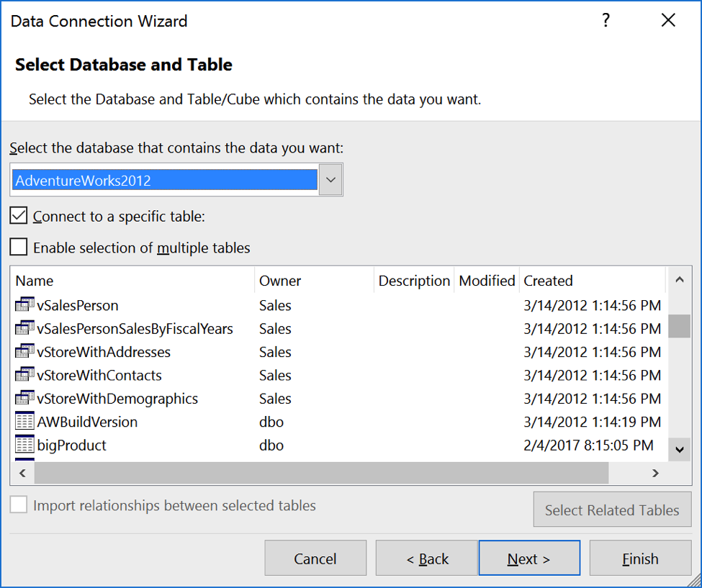This screenshot has width=702, height=588.
Task: Select vStoreWithContacts in the list
Action: 99,375
